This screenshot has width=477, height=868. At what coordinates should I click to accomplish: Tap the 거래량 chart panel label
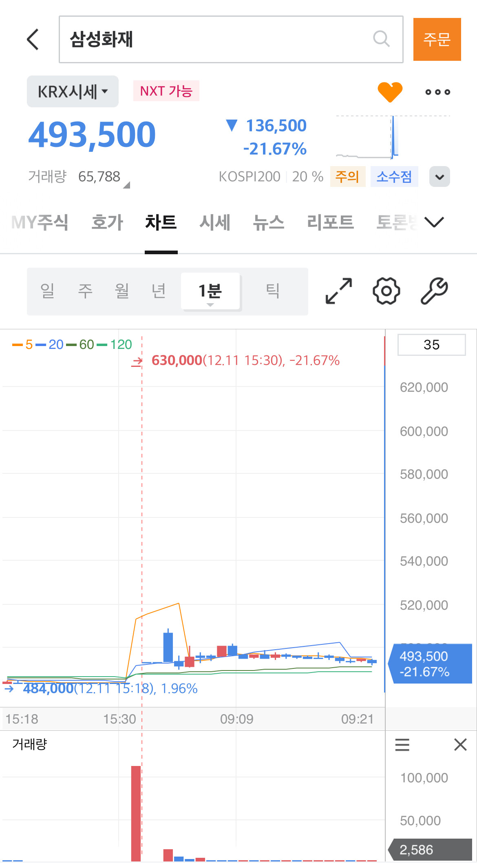(30, 744)
